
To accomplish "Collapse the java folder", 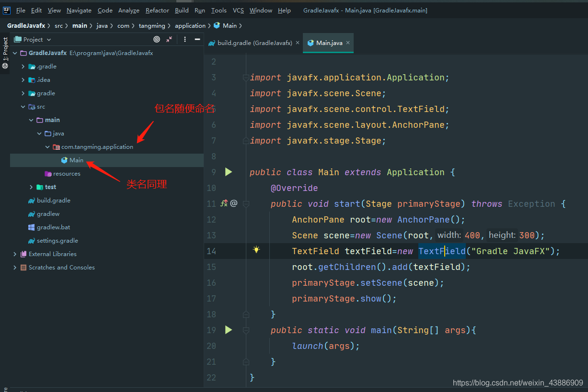I will point(39,134).
